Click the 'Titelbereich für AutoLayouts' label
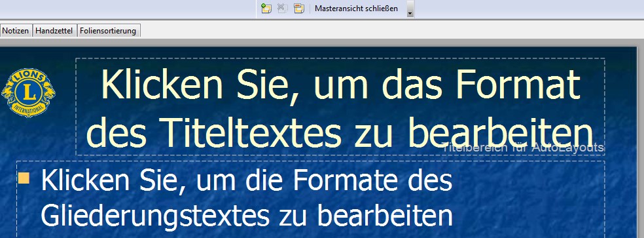 [523, 148]
